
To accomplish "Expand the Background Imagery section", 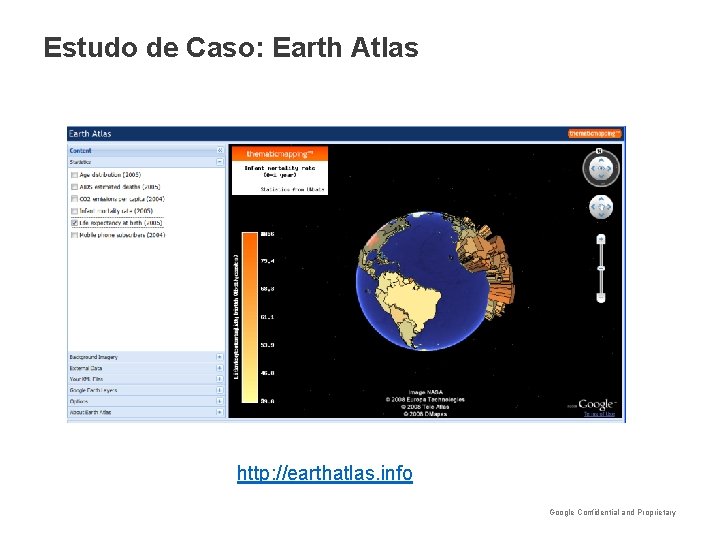I will click(219, 357).
